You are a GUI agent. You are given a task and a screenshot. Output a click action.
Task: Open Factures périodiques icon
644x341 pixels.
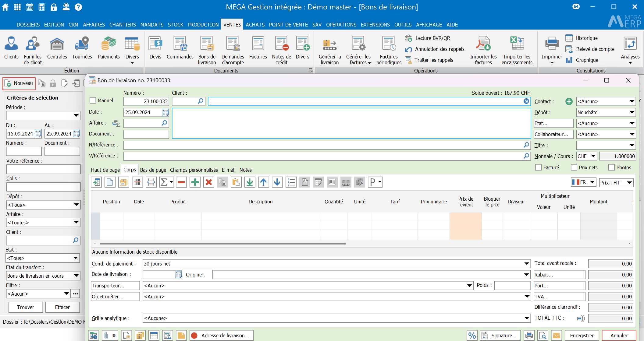point(389,51)
